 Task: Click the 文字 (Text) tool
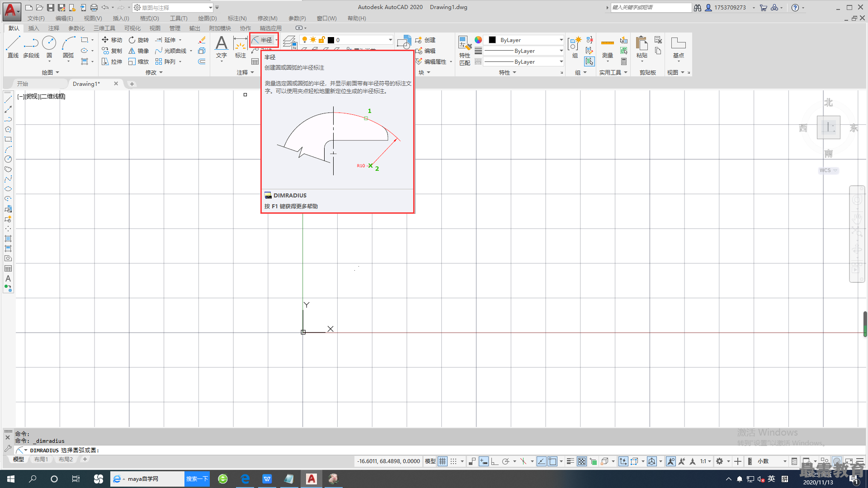click(221, 47)
